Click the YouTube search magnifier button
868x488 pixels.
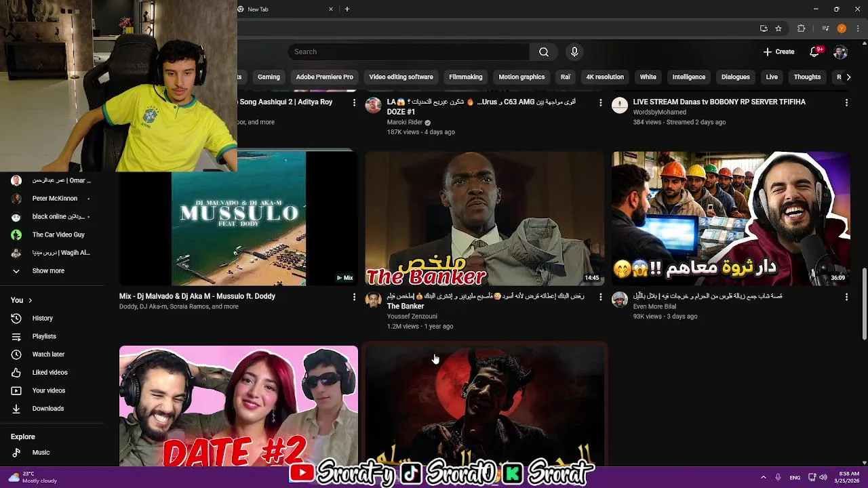[x=544, y=52]
